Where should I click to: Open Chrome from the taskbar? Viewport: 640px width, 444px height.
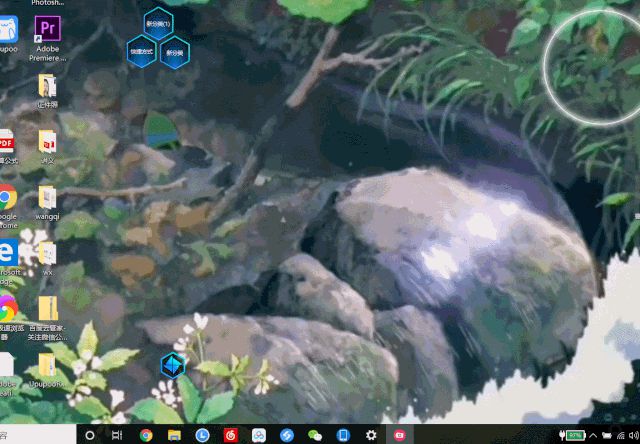pos(146,435)
